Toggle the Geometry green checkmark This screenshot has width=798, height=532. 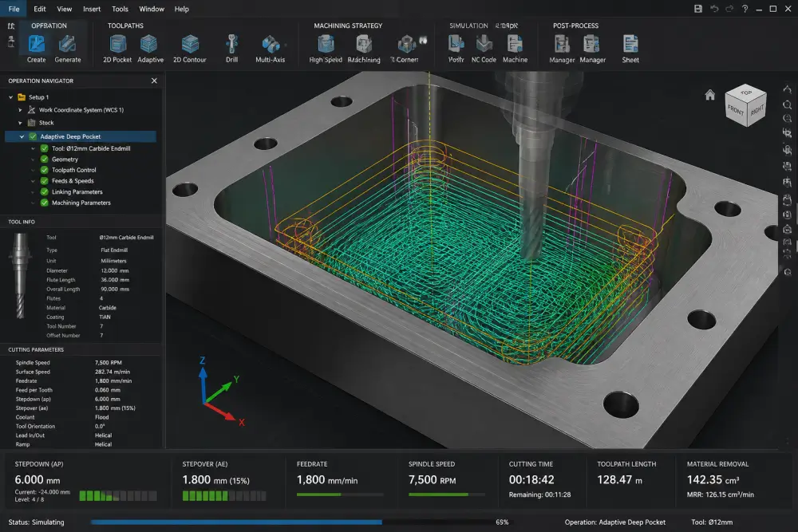(44, 160)
